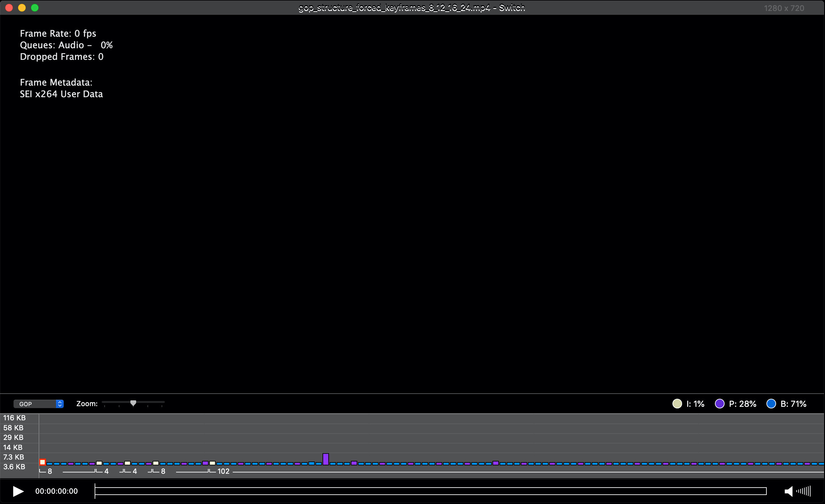Click GOP length label 102

tap(223, 471)
